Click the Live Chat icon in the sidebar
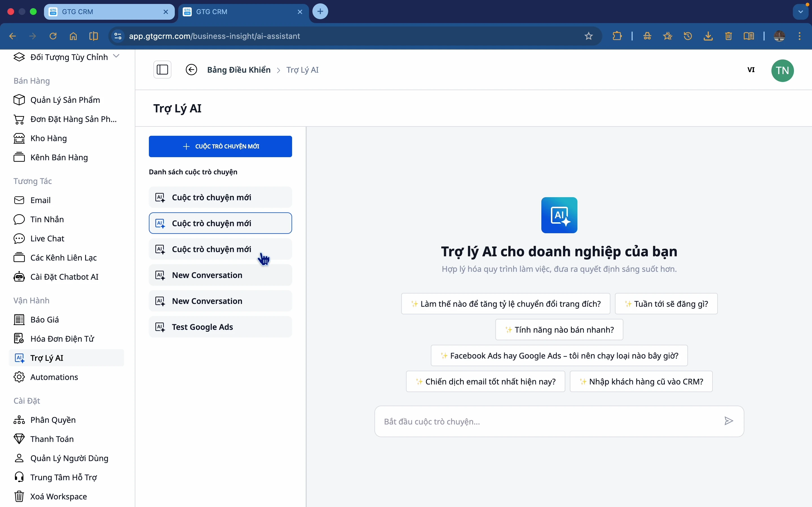The height and width of the screenshot is (507, 812). coord(19,238)
